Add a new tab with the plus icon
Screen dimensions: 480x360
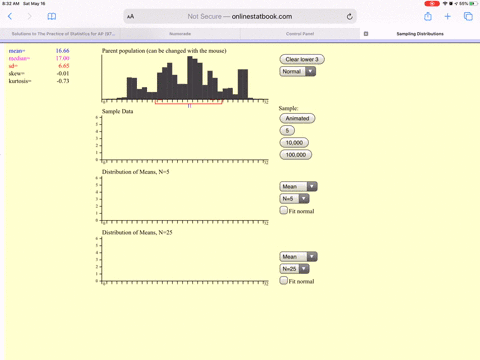coord(447,16)
